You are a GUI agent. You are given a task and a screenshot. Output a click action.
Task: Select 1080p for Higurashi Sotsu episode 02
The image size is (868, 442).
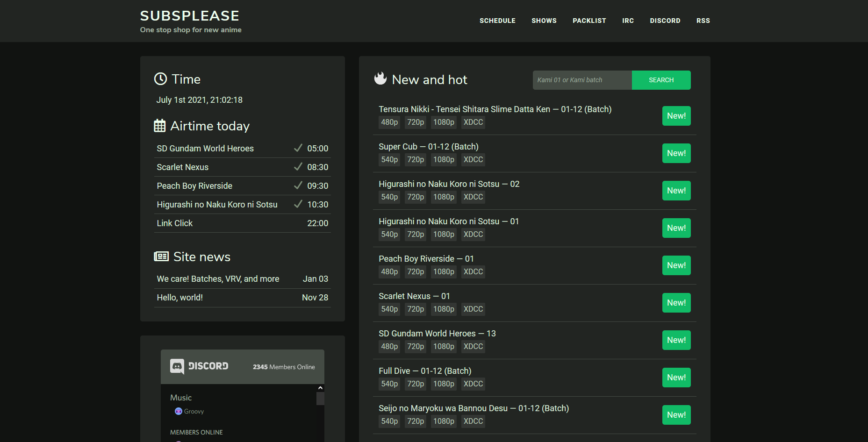444,197
